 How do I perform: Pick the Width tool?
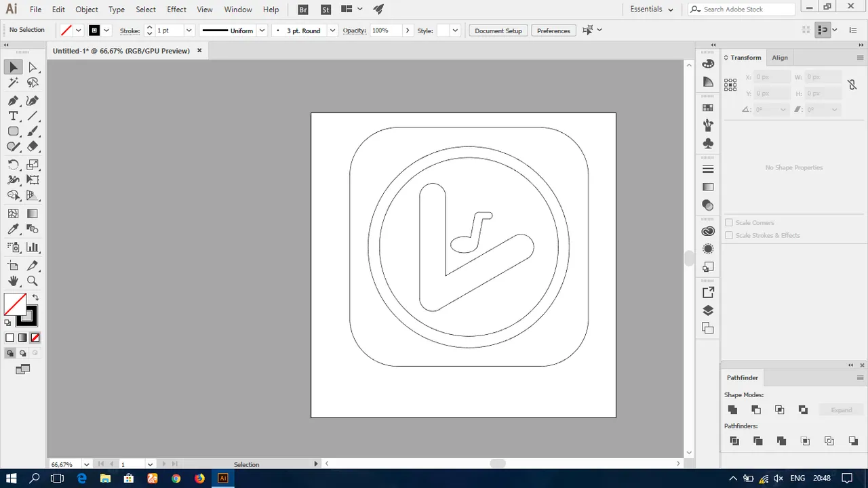point(14,180)
